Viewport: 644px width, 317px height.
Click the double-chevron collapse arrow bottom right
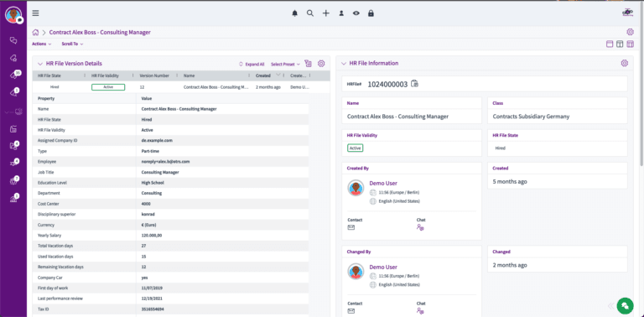tap(611, 305)
